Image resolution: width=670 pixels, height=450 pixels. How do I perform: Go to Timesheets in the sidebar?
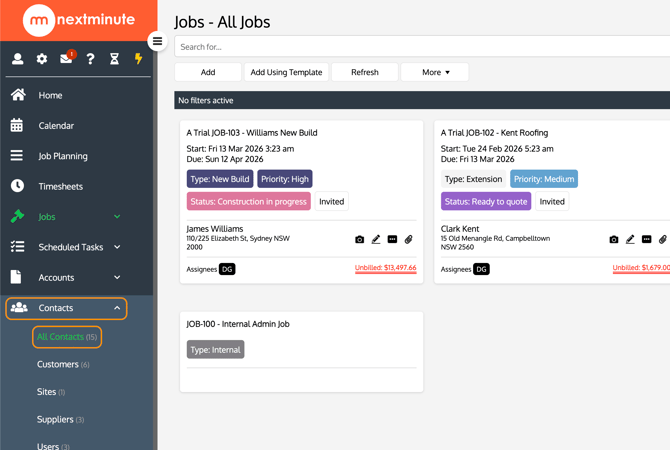(x=60, y=186)
